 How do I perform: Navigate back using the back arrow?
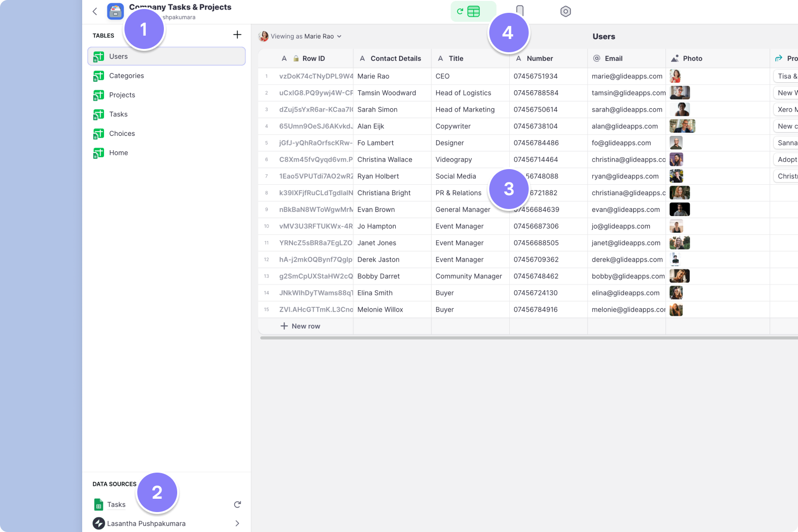(x=95, y=11)
